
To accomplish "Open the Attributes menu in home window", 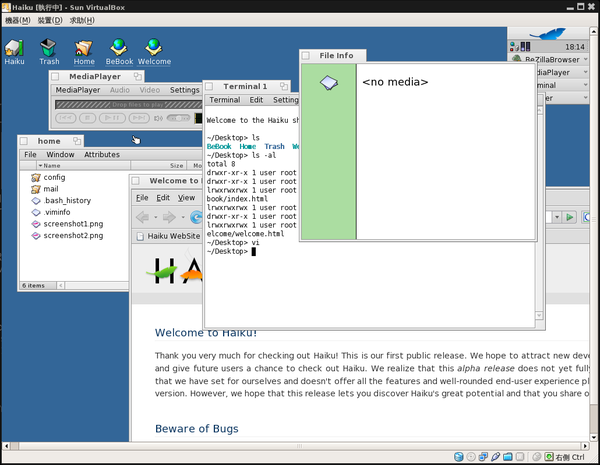I will tap(102, 155).
